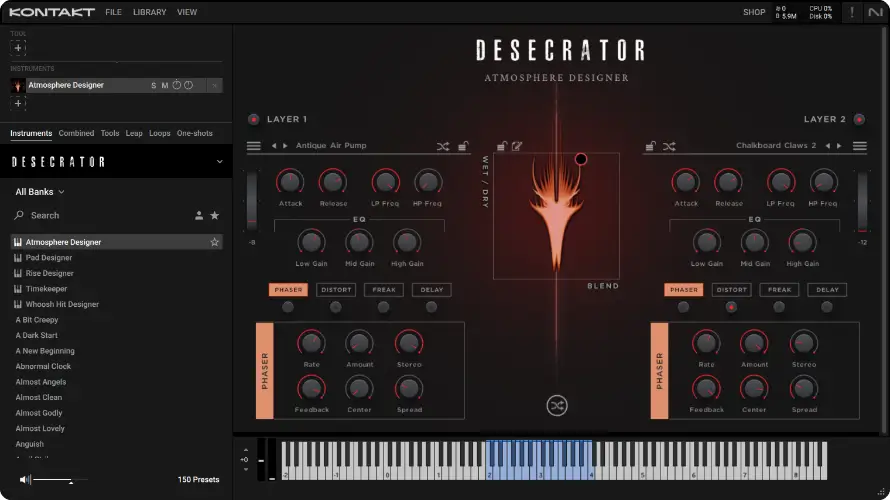Click the Layer 2 lock icon
The height and width of the screenshot is (500, 890).
(x=651, y=146)
